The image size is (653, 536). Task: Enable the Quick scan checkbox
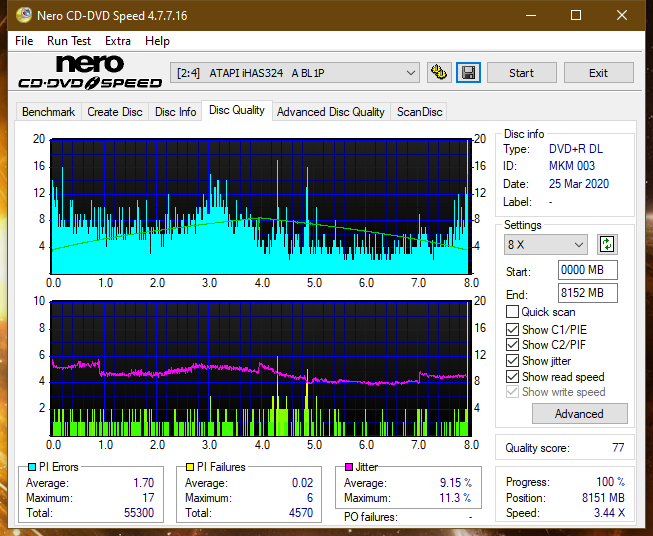(x=512, y=312)
